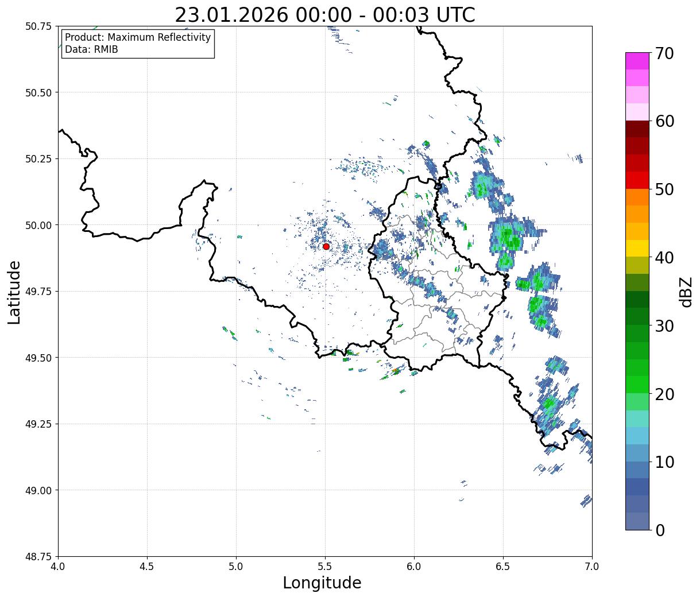Click the longitude tick label 4.5
This screenshot has width=700, height=597.
pyautogui.click(x=147, y=567)
